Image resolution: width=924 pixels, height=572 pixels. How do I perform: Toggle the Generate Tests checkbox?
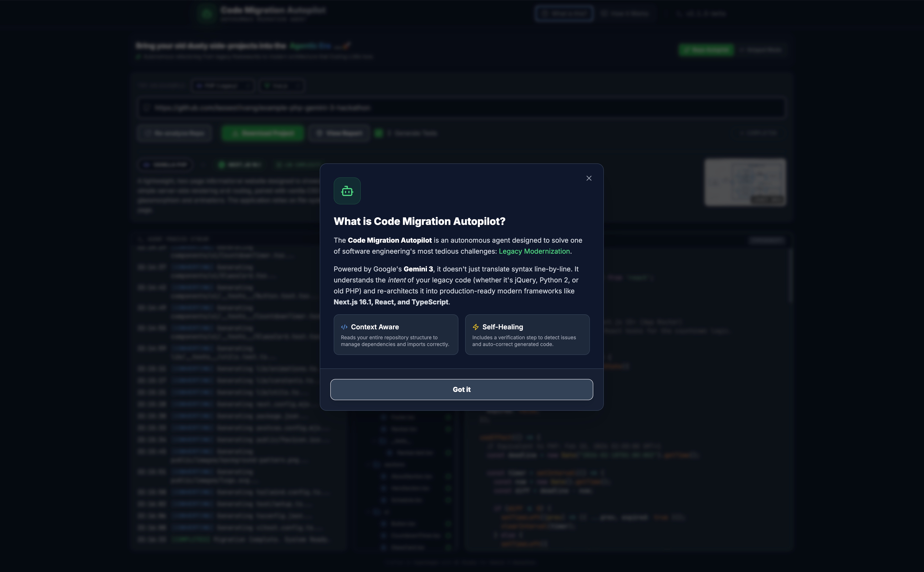[379, 133]
